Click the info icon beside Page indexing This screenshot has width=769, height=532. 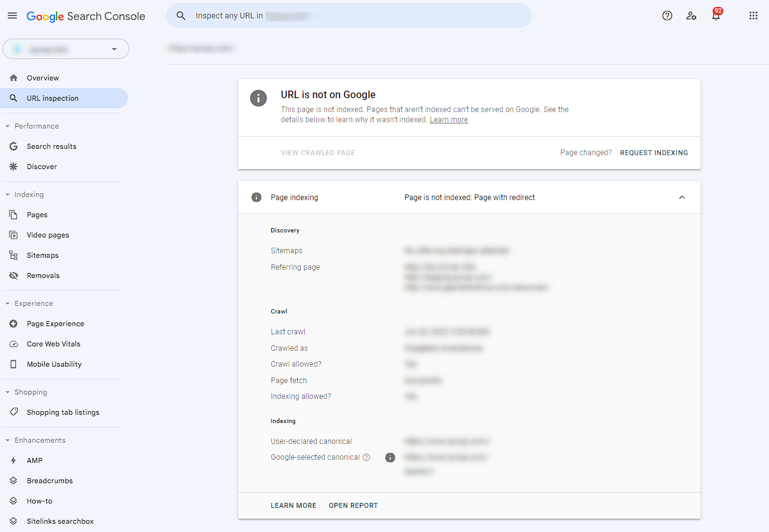pyautogui.click(x=257, y=198)
